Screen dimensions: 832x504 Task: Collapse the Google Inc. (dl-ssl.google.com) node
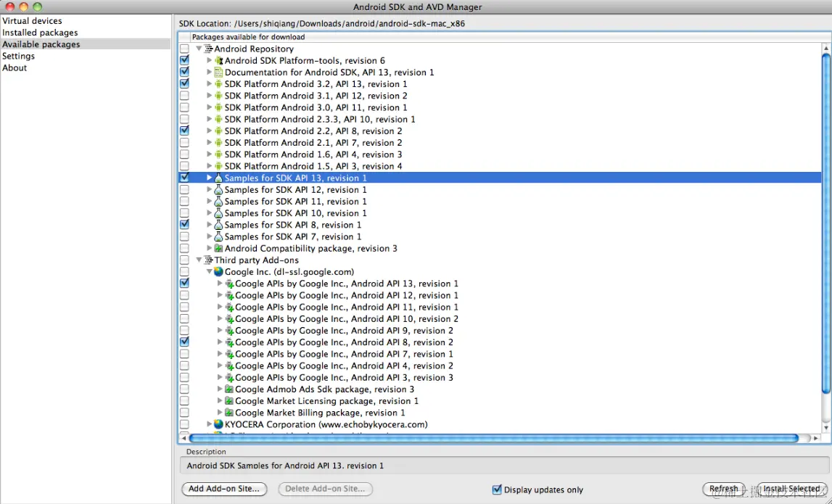[x=210, y=272]
